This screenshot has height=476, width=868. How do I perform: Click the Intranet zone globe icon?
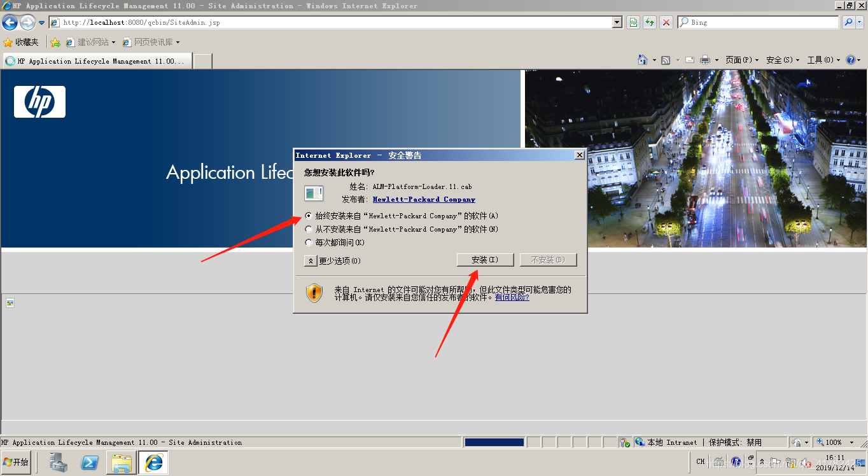pyautogui.click(x=640, y=442)
